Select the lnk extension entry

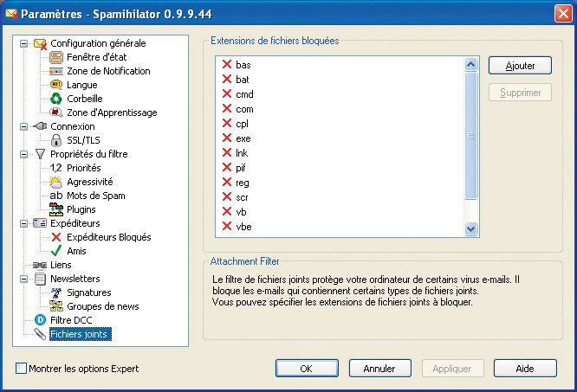point(242,153)
